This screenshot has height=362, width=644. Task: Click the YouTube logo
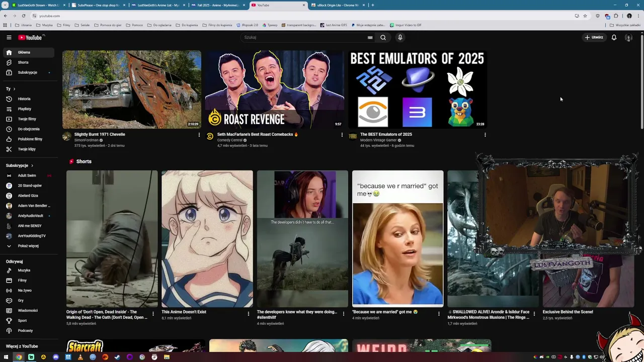click(31, 37)
